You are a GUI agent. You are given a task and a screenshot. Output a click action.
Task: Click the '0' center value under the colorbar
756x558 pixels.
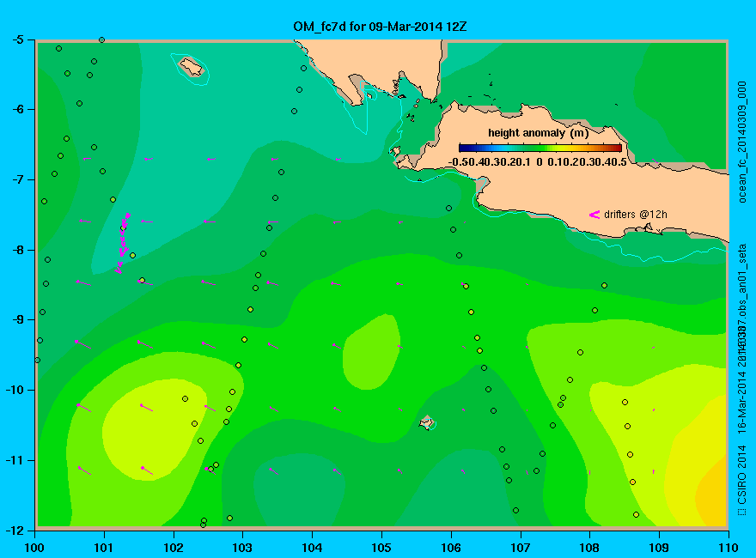[x=540, y=162]
